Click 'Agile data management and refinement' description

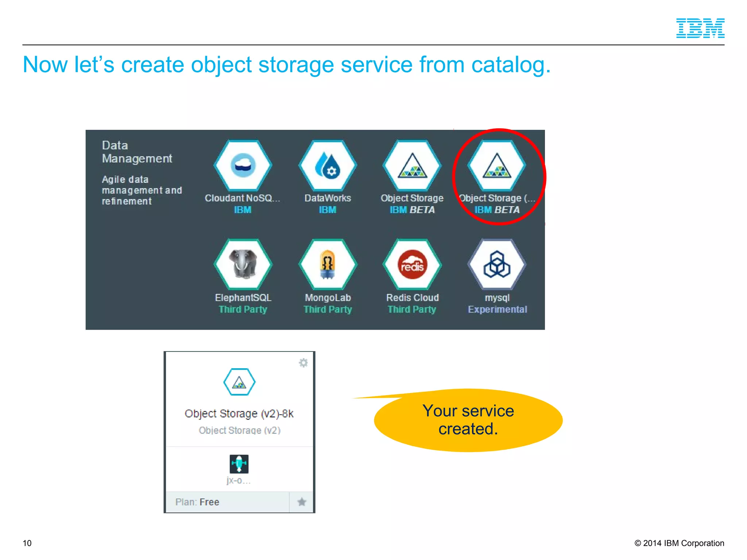pyautogui.click(x=142, y=190)
